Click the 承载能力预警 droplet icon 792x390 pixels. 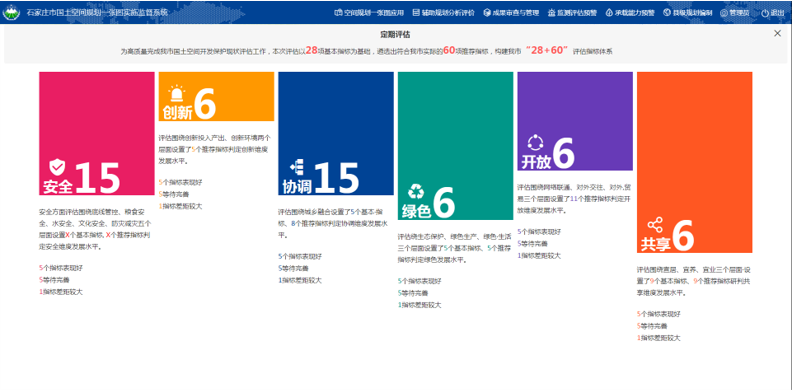[x=609, y=13]
